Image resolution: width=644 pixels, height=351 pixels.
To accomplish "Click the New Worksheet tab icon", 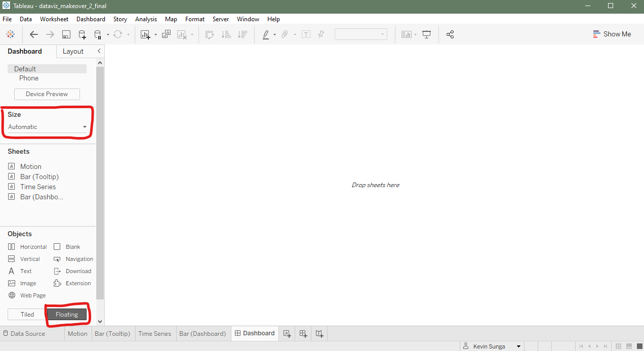I will [x=287, y=334].
